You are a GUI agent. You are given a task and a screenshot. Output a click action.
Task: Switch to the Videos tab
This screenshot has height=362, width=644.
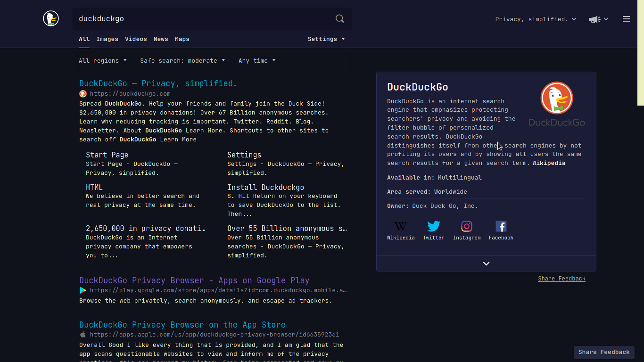click(136, 39)
